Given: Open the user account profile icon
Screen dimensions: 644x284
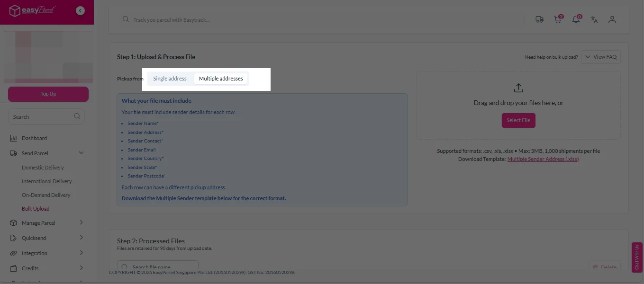Looking at the screenshot, I should click(x=612, y=19).
